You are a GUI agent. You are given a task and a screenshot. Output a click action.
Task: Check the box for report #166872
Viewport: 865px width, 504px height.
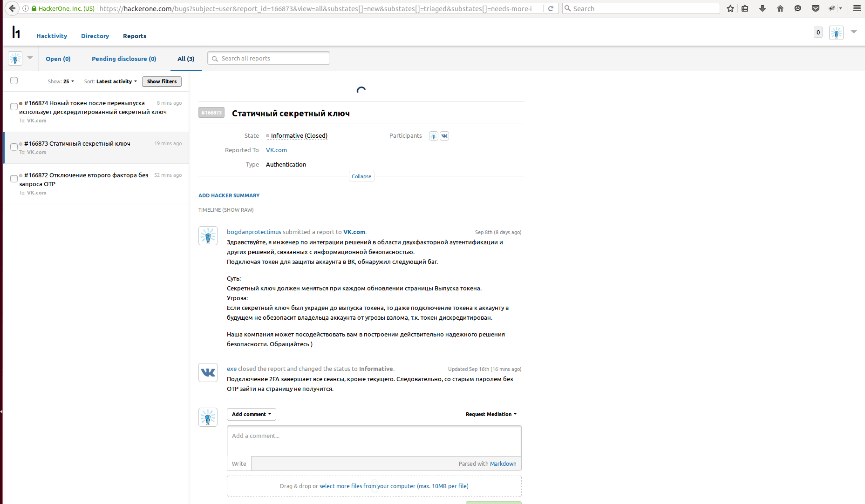click(14, 179)
